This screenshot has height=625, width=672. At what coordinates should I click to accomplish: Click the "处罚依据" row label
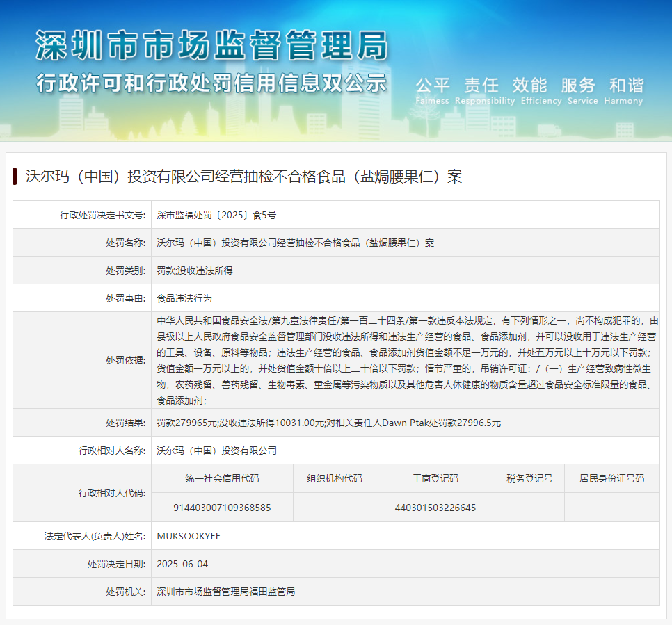(x=126, y=361)
